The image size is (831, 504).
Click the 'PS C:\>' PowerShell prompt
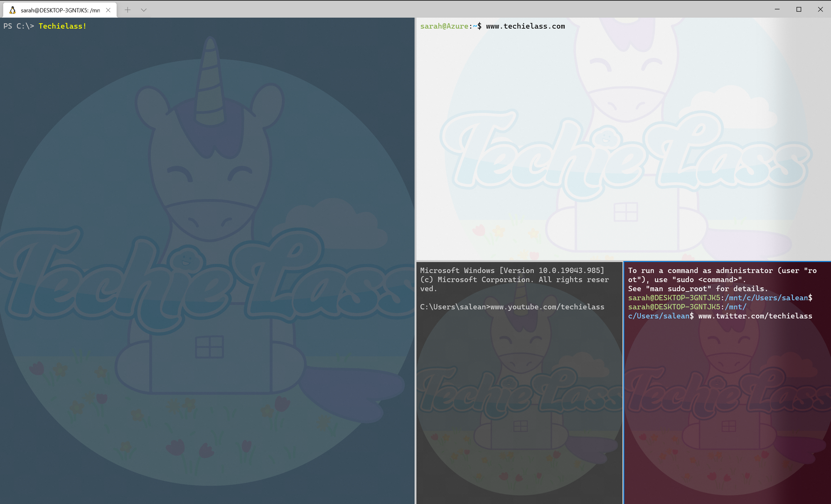tap(19, 26)
